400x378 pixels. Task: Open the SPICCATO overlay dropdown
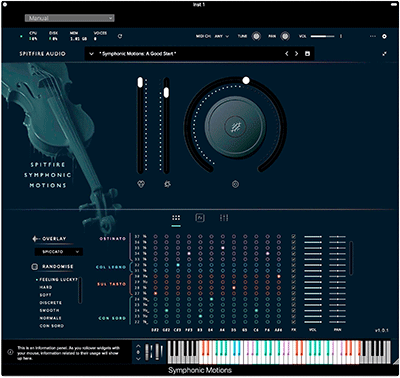(59, 252)
